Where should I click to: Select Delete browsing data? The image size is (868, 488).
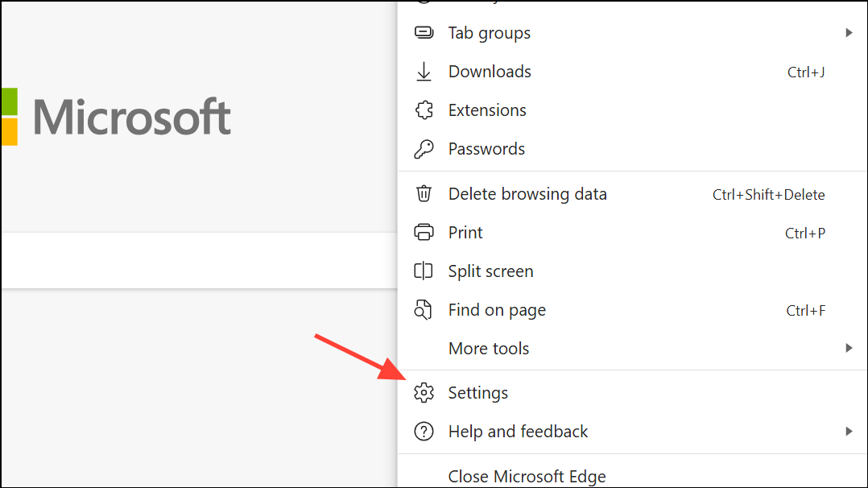tap(633, 194)
